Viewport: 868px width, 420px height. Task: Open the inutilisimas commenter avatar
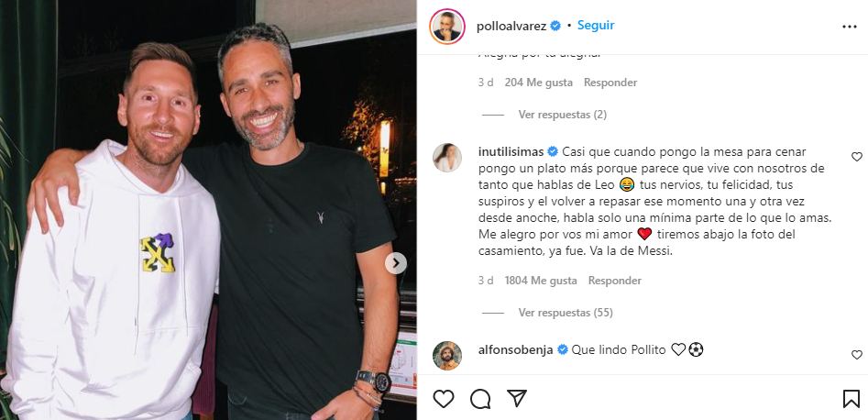pos(446,158)
